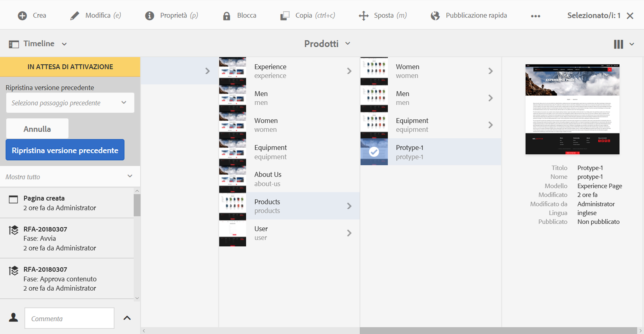The height and width of the screenshot is (334, 644).
Task: Click the Annulla button
Action: [37, 129]
